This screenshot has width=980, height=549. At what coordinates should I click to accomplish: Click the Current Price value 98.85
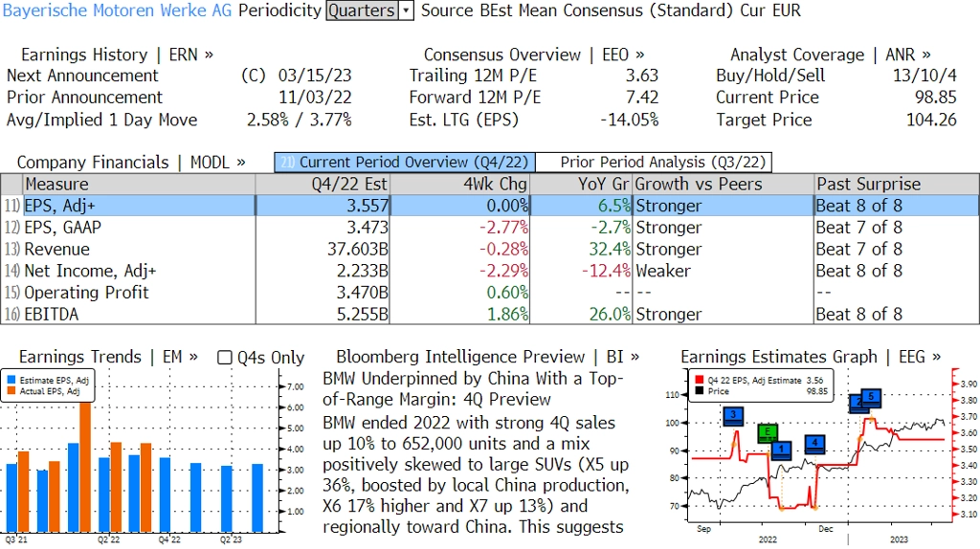tap(936, 98)
